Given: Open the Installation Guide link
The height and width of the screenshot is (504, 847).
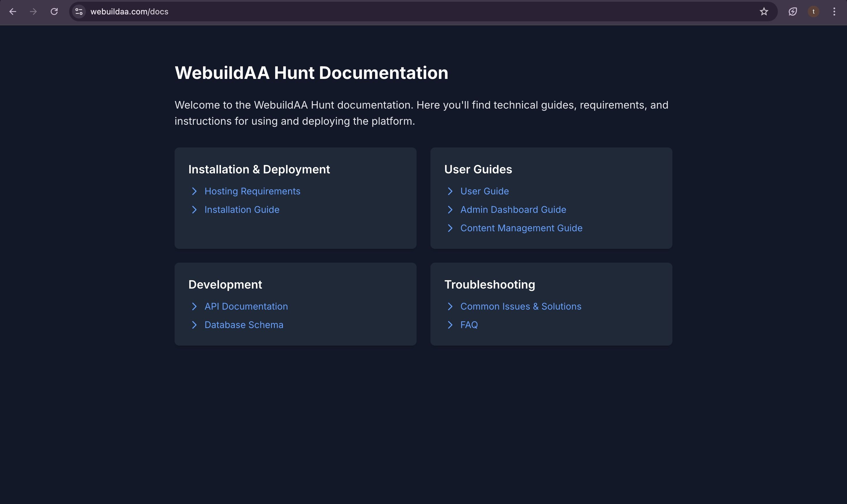Looking at the screenshot, I should [241, 210].
